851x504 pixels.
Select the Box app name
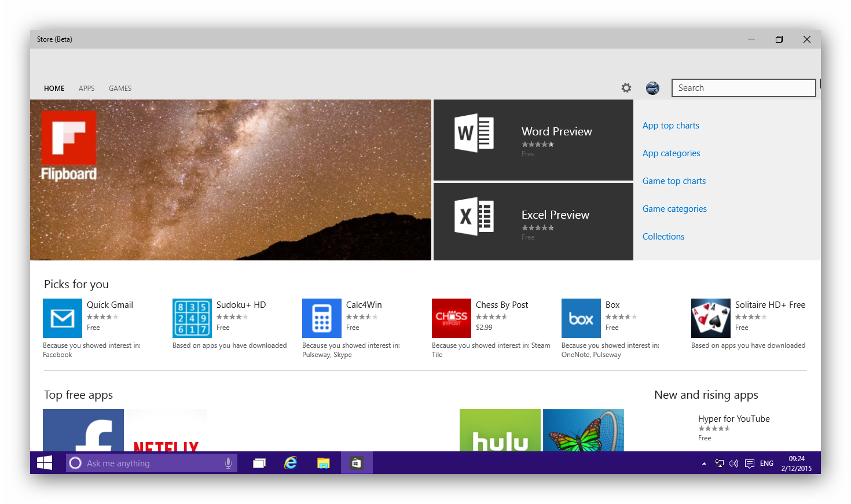pyautogui.click(x=612, y=305)
